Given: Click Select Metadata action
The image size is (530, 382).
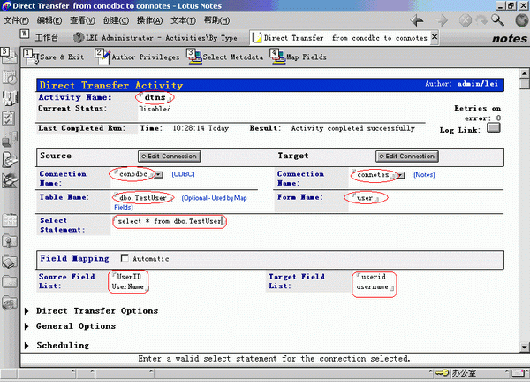Looking at the screenshot, I should (x=225, y=57).
